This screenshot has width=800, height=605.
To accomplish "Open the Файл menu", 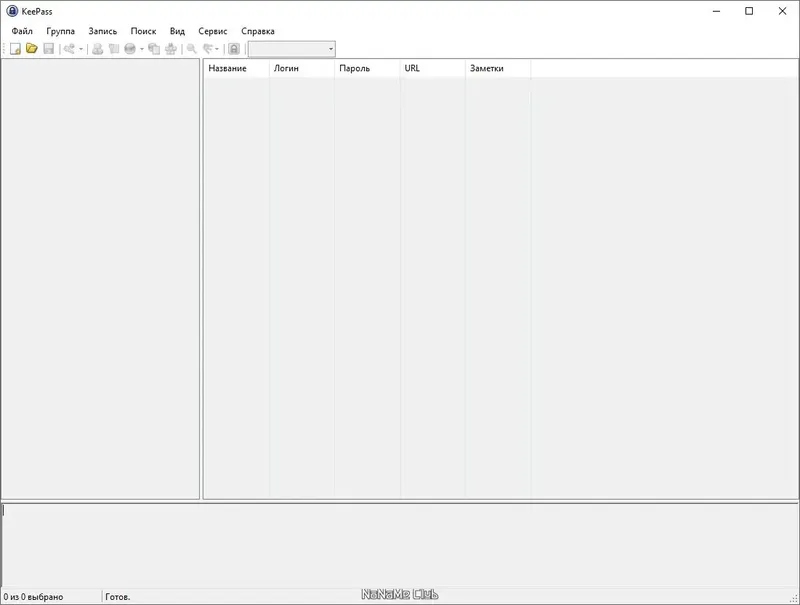I will [22, 31].
